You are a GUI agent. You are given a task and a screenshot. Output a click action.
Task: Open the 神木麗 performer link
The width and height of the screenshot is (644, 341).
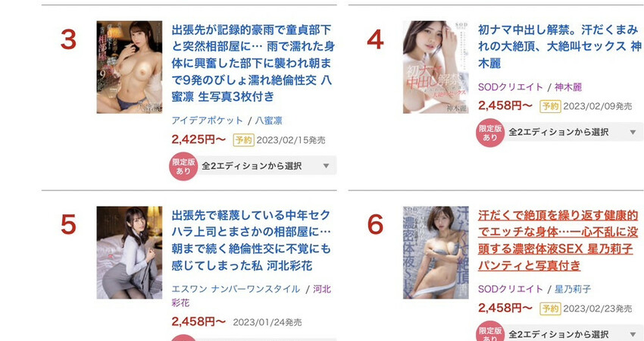point(568,86)
